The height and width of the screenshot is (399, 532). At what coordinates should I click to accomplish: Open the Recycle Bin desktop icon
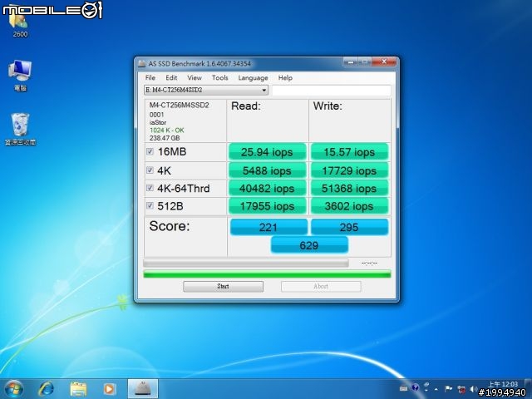[x=20, y=130]
